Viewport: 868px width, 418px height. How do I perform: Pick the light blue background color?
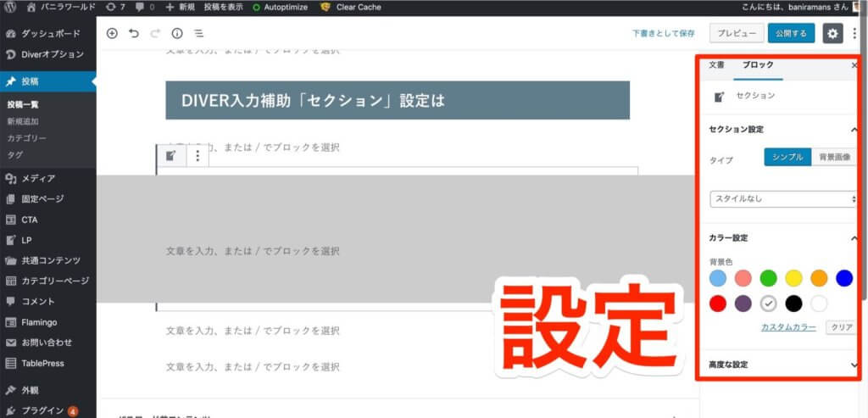pyautogui.click(x=717, y=278)
